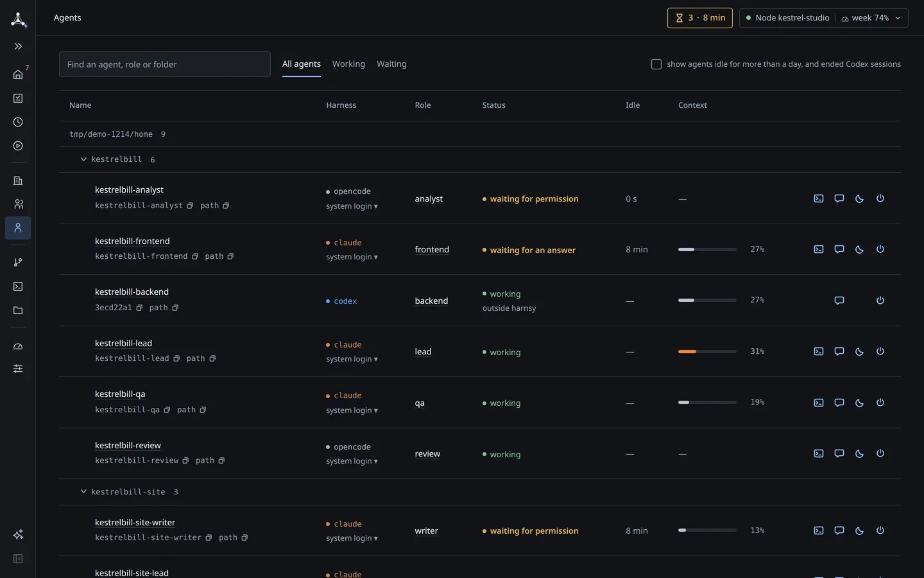Click kestrelbill-qa 19% context bar
The image size is (924, 578).
pyautogui.click(x=707, y=403)
